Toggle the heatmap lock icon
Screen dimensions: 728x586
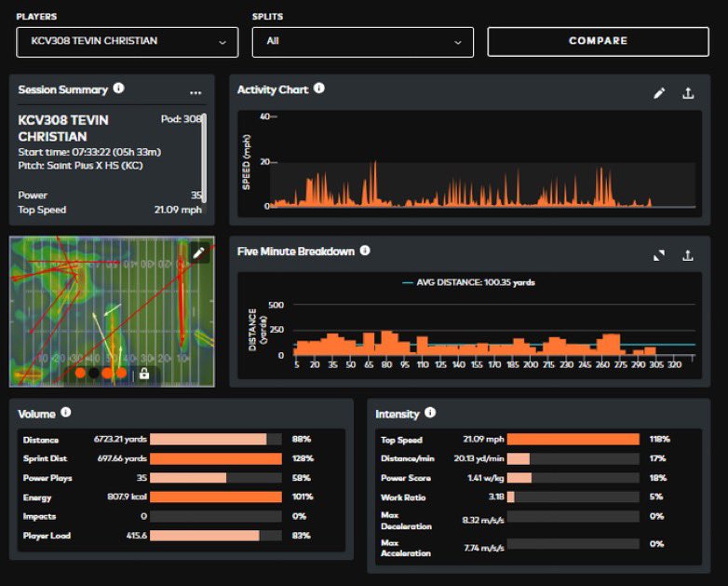[144, 374]
